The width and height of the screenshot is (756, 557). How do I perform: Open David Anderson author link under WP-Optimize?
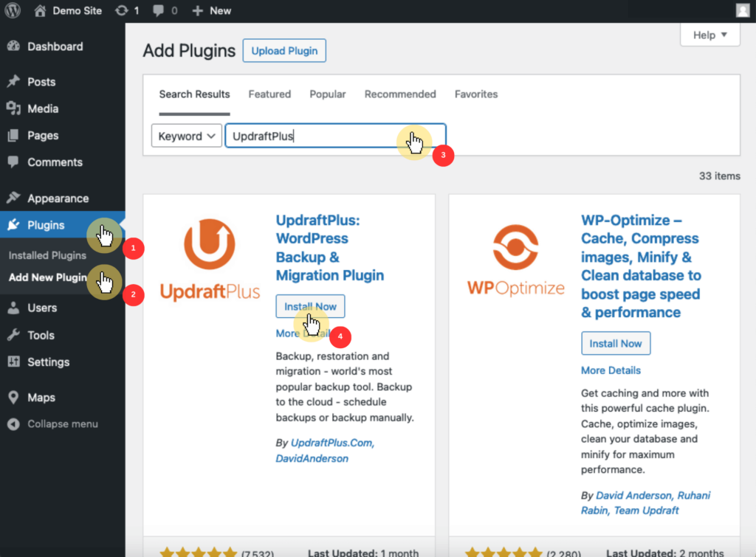[633, 495]
